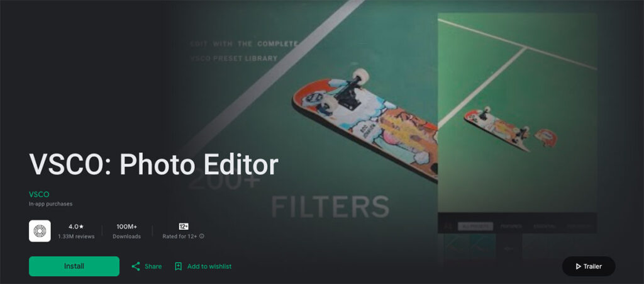The image size is (644, 284).
Task: Click the VSCO: Photo Editor title
Action: pyautogui.click(x=153, y=164)
